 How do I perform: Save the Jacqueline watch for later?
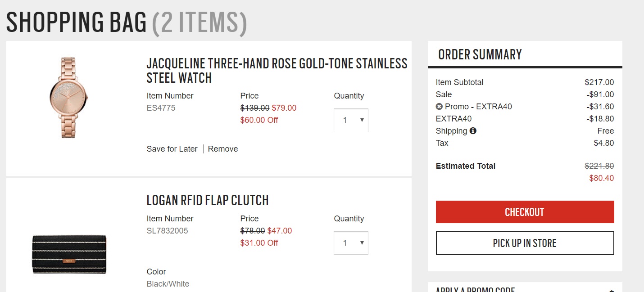click(x=172, y=149)
